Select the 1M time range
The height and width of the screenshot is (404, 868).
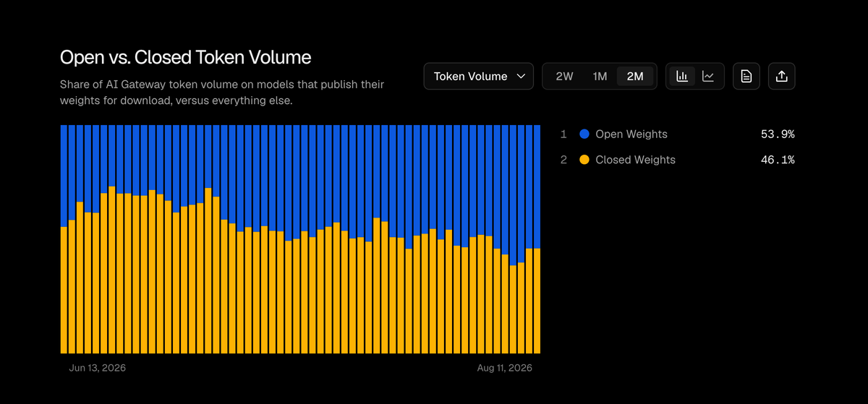pyautogui.click(x=600, y=76)
